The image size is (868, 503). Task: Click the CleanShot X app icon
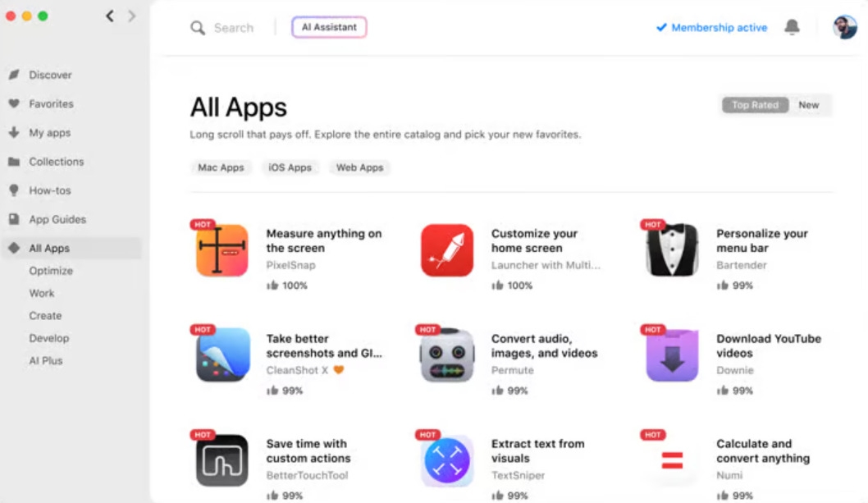(x=222, y=355)
